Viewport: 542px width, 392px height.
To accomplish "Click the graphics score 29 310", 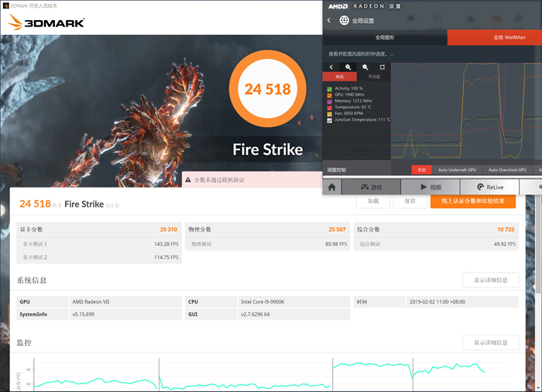I will (168, 229).
